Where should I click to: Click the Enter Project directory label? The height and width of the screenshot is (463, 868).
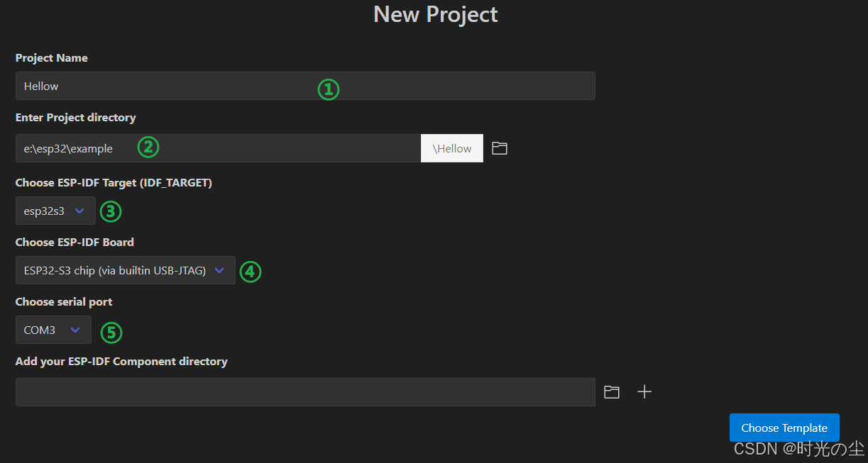(76, 118)
